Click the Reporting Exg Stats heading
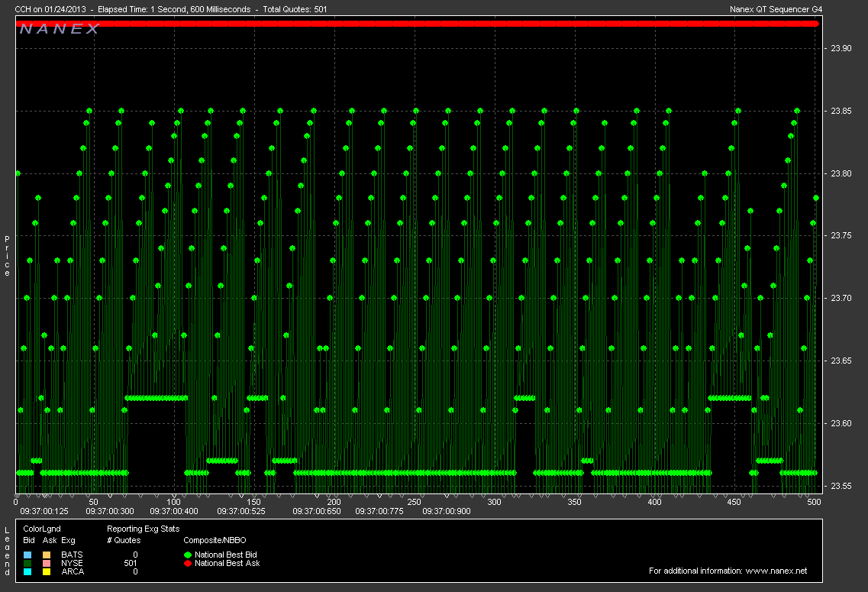 tap(144, 529)
